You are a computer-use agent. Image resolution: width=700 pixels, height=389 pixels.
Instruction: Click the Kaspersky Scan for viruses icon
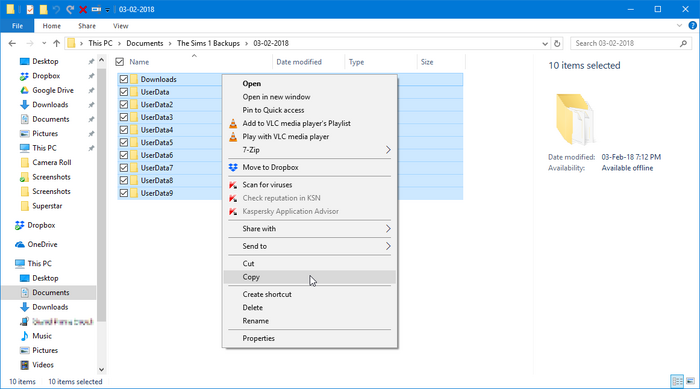233,185
